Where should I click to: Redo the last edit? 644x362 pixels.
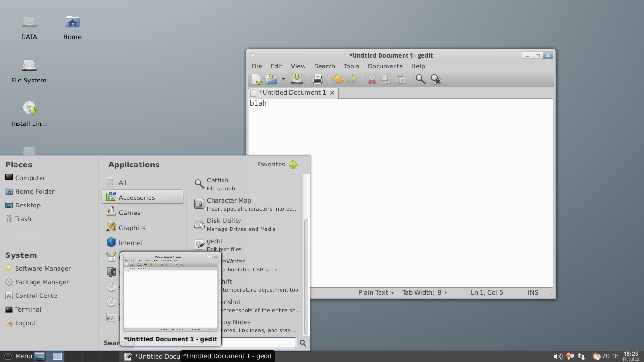[x=352, y=79]
